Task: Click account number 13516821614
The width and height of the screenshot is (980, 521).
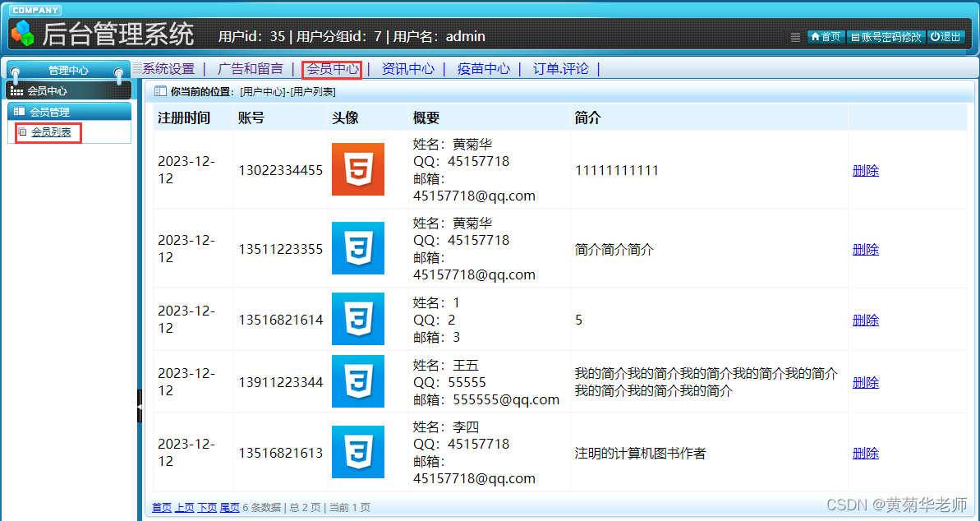Action: coord(281,320)
